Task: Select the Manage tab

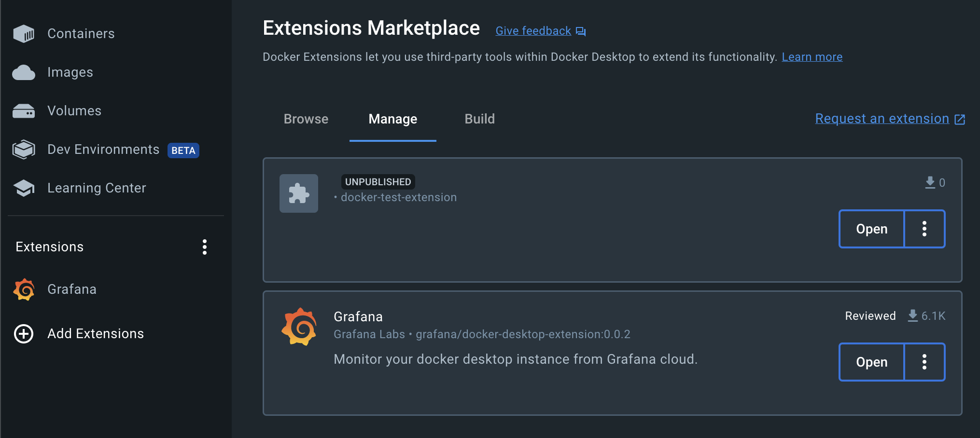Action: [392, 119]
